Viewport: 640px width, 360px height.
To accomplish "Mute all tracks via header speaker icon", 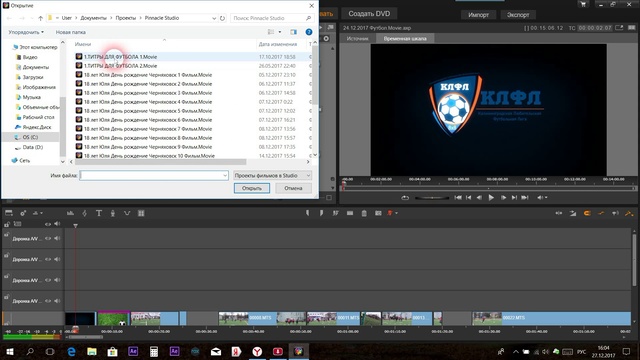I will (57, 224).
